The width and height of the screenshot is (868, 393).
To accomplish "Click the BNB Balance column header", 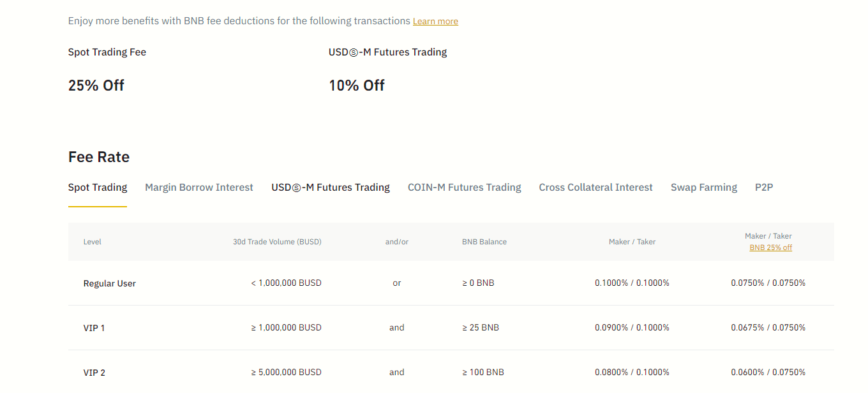I will click(x=484, y=241).
